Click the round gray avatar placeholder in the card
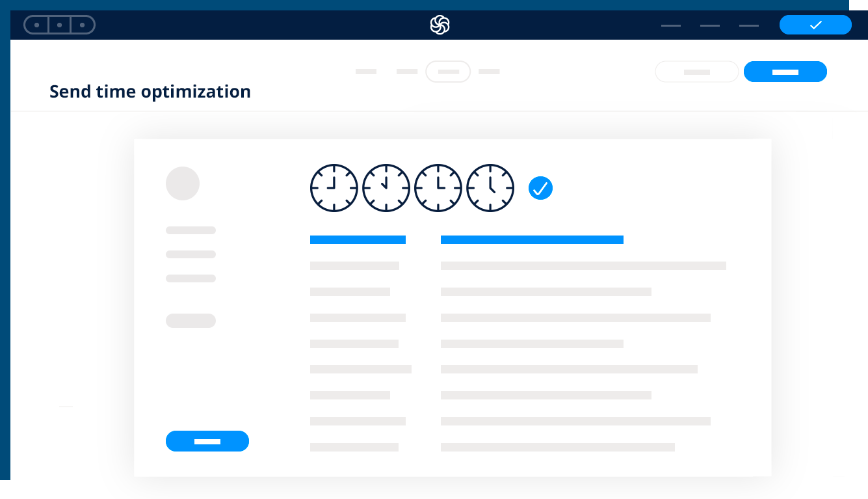The width and height of the screenshot is (868, 499). tap(183, 183)
